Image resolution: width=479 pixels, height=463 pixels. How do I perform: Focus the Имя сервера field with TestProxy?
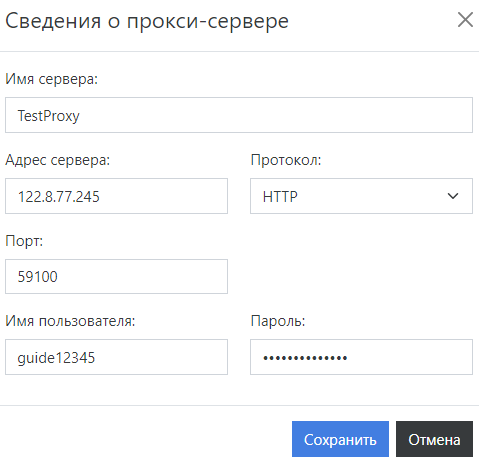click(239, 115)
